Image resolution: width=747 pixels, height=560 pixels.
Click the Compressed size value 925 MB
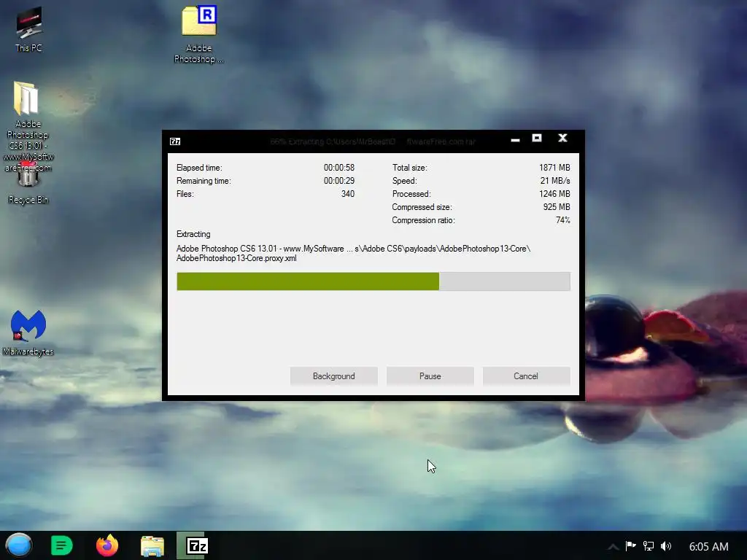click(557, 207)
